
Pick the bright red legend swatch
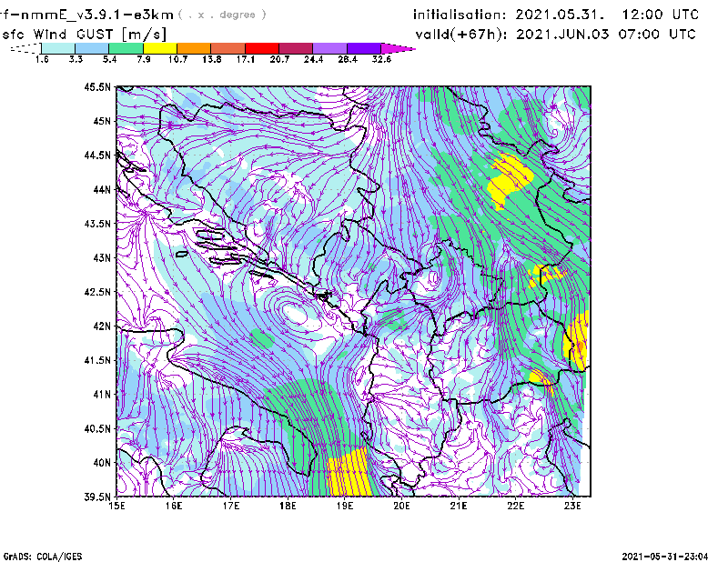point(262,48)
